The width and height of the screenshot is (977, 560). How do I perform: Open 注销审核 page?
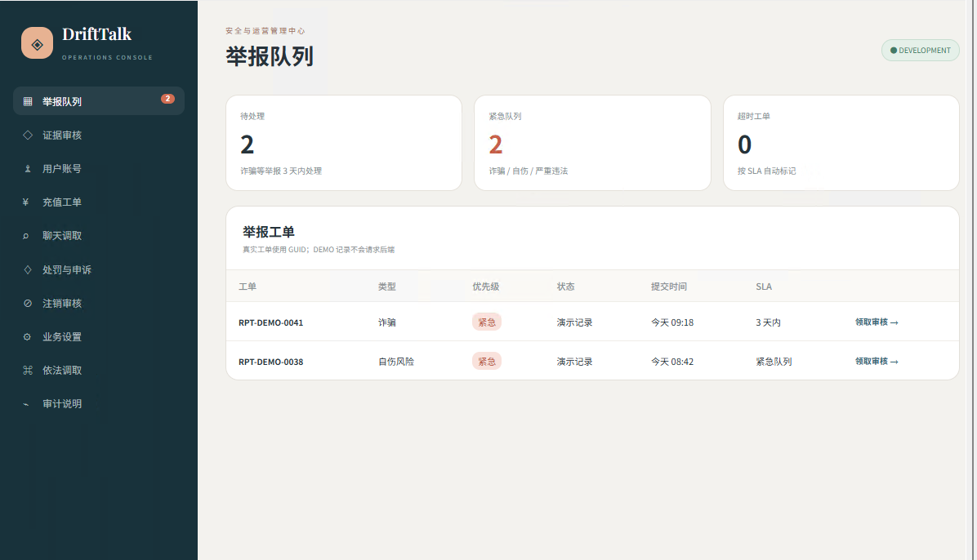point(99,304)
